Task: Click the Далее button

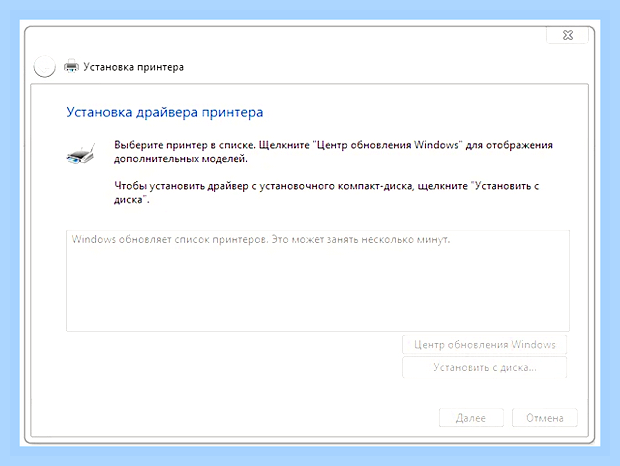Action: point(471,418)
